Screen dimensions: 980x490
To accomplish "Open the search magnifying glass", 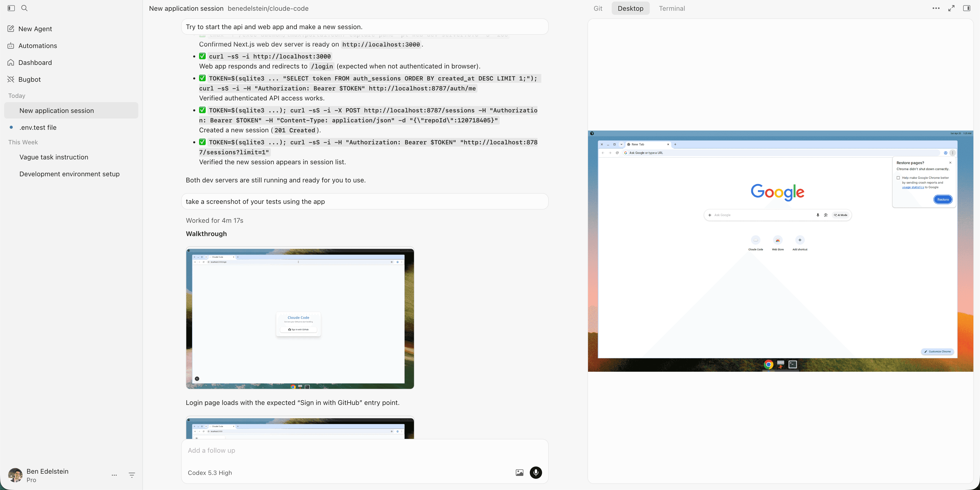I will click(24, 8).
